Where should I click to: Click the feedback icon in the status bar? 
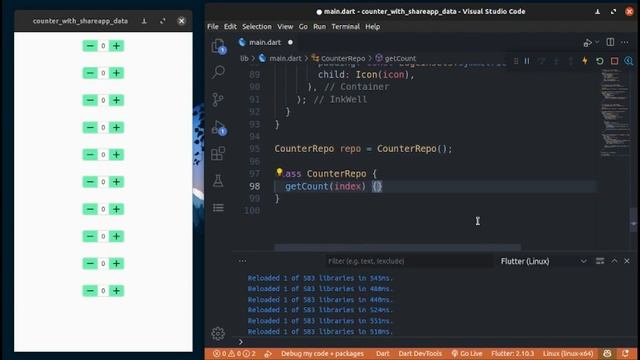coord(607,354)
